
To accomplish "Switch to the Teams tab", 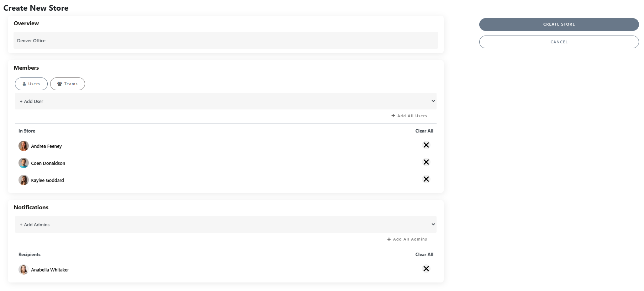I will click(68, 84).
